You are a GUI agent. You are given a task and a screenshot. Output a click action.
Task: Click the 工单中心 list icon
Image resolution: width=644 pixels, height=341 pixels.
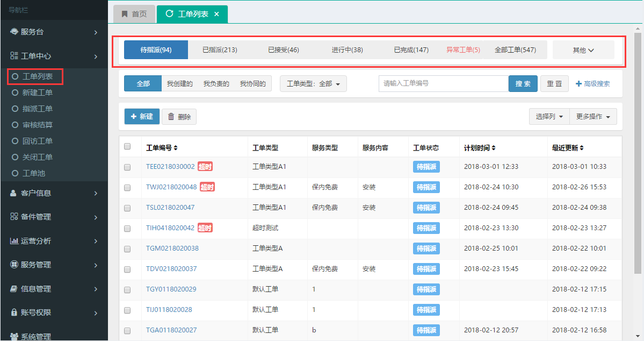pos(14,55)
